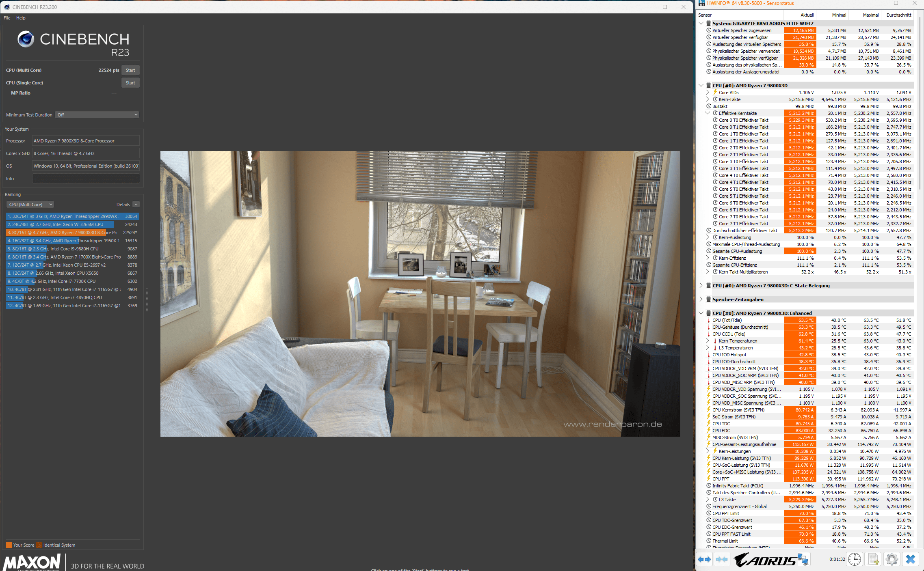Expand the Details dropdown arrow in Ranking

click(136, 205)
